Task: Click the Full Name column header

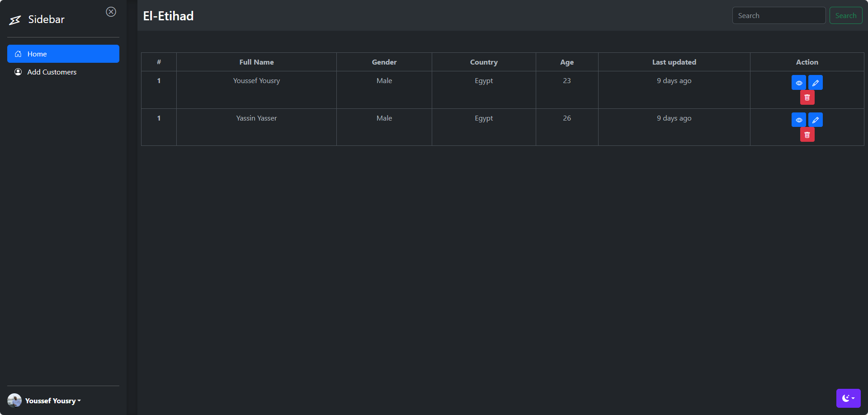Action: click(x=256, y=62)
